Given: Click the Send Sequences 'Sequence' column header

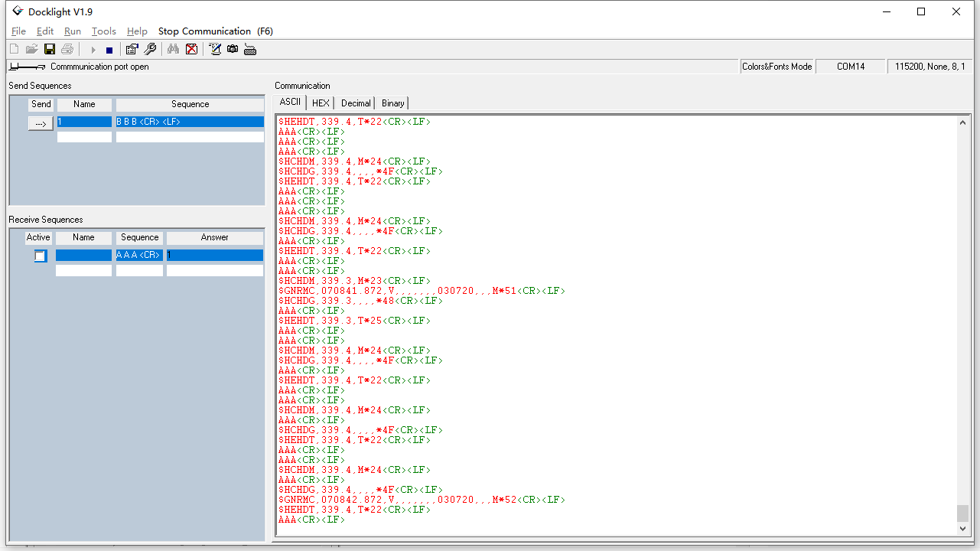Looking at the screenshot, I should 190,104.
